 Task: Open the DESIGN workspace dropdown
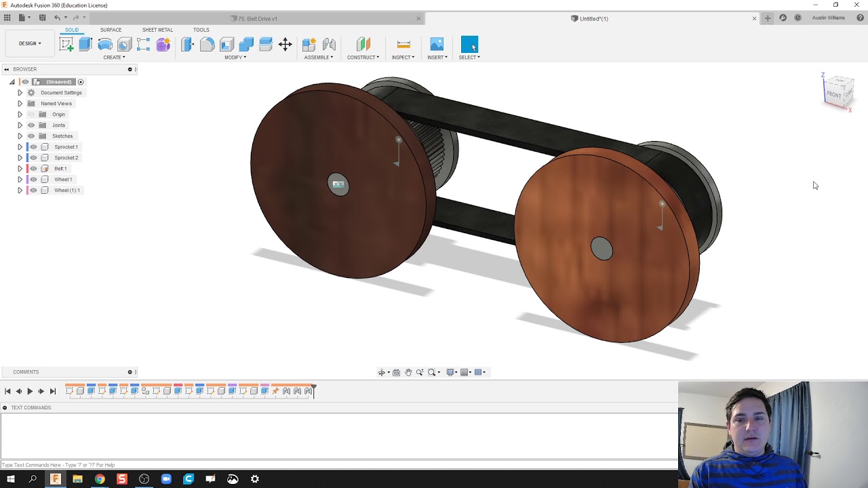[30, 43]
